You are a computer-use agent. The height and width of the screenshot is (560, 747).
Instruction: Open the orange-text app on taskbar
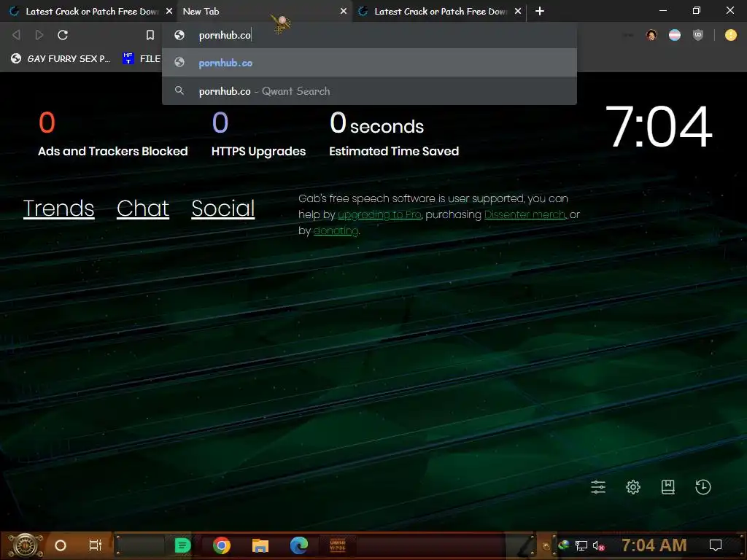(338, 545)
